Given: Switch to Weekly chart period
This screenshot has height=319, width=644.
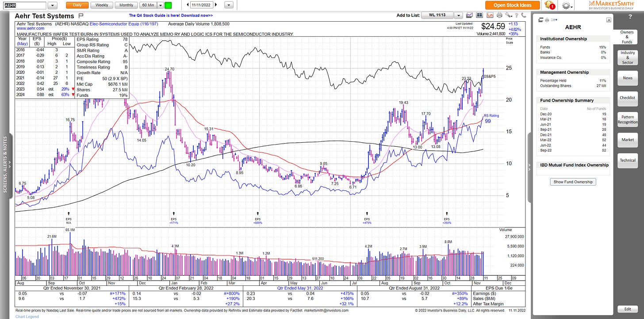Looking at the screenshot, I should click(x=102, y=5).
